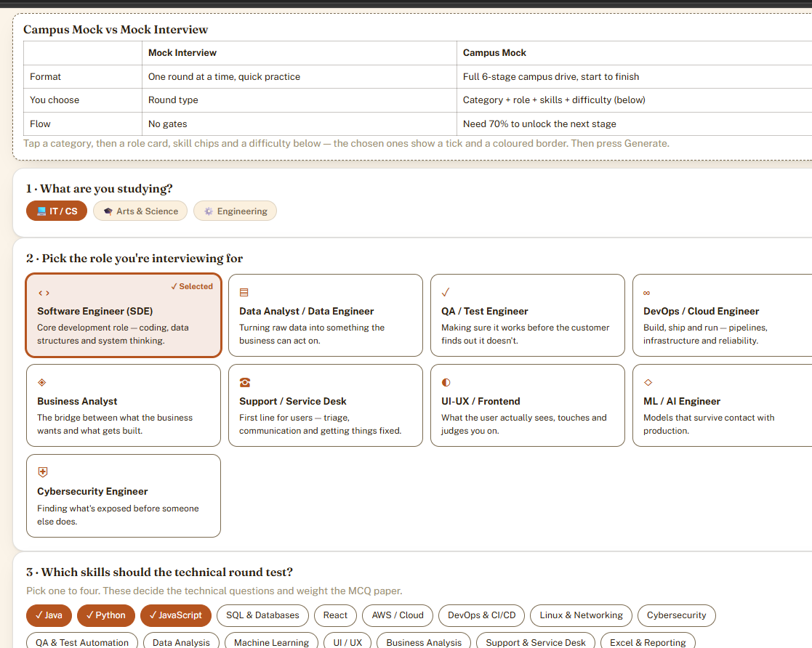Click the code brackets icon on Software Engineer card
Viewport: 812px width, 648px height.
pyautogui.click(x=44, y=293)
